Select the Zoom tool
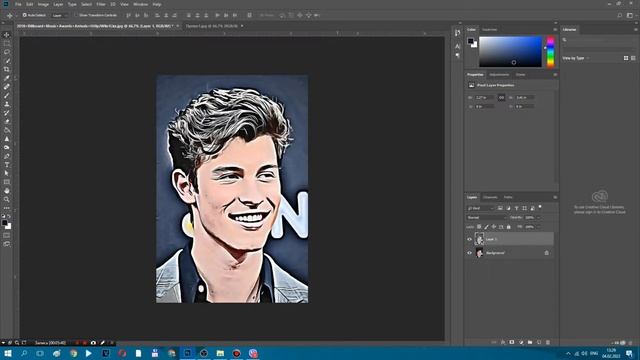The height and width of the screenshot is (360, 640). (7, 199)
